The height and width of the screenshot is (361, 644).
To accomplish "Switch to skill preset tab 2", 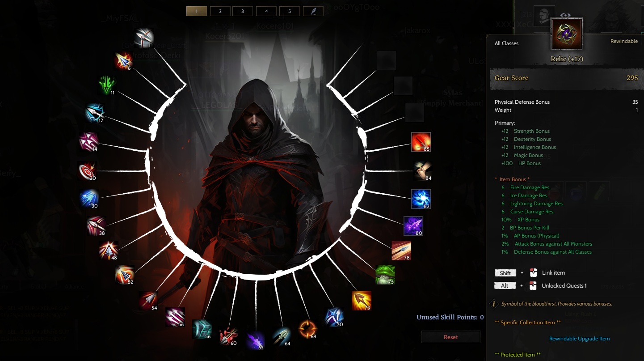I will coord(220,11).
